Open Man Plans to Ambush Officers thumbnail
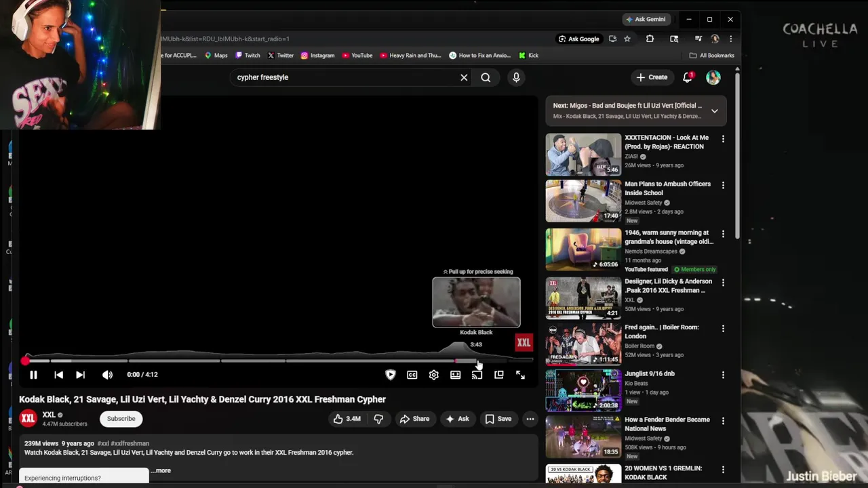 click(583, 201)
